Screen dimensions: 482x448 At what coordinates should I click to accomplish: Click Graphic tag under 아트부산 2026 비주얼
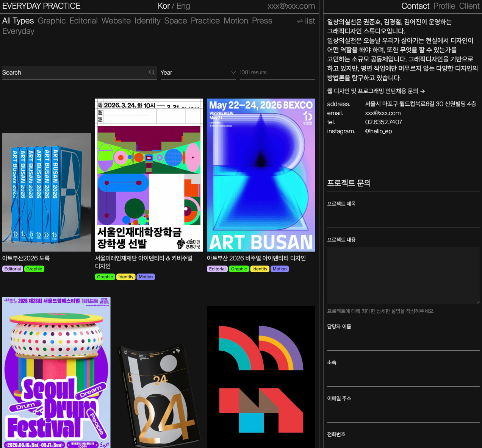[x=239, y=269]
